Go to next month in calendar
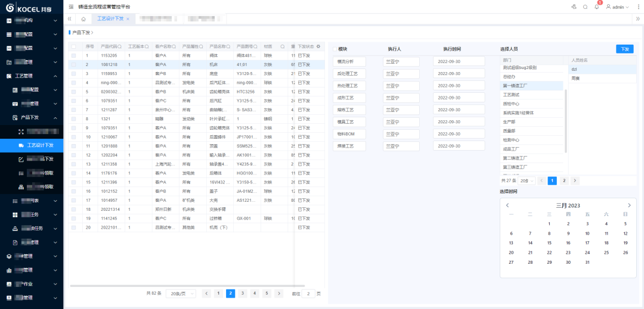Viewport: 644px width, 309px height. tap(629, 205)
